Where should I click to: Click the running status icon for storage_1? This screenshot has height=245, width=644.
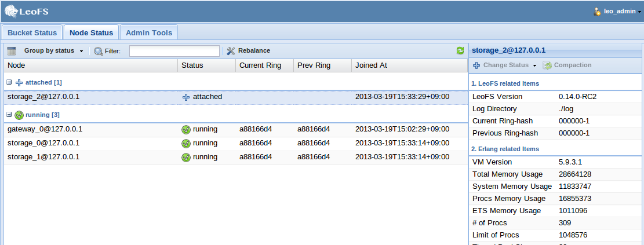(185, 158)
